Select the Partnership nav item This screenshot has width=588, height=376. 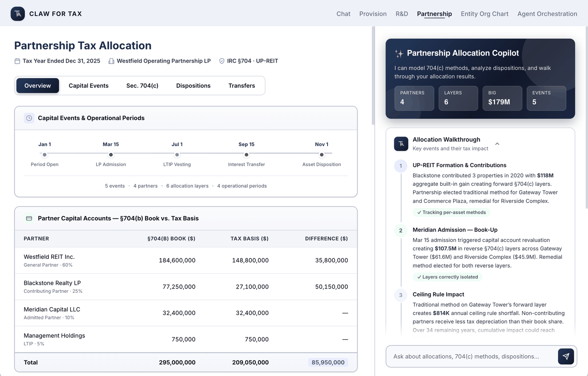434,14
